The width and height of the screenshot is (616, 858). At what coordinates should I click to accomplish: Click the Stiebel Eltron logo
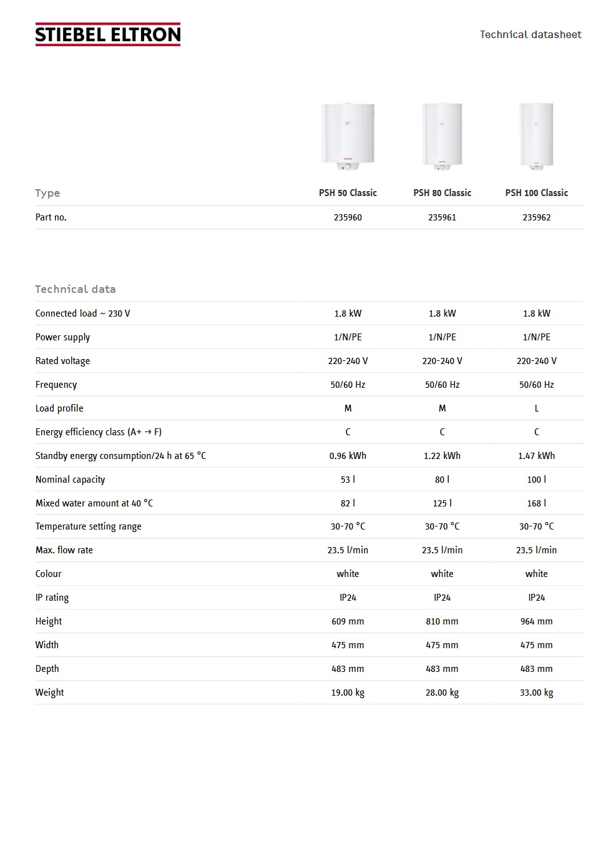108,35
